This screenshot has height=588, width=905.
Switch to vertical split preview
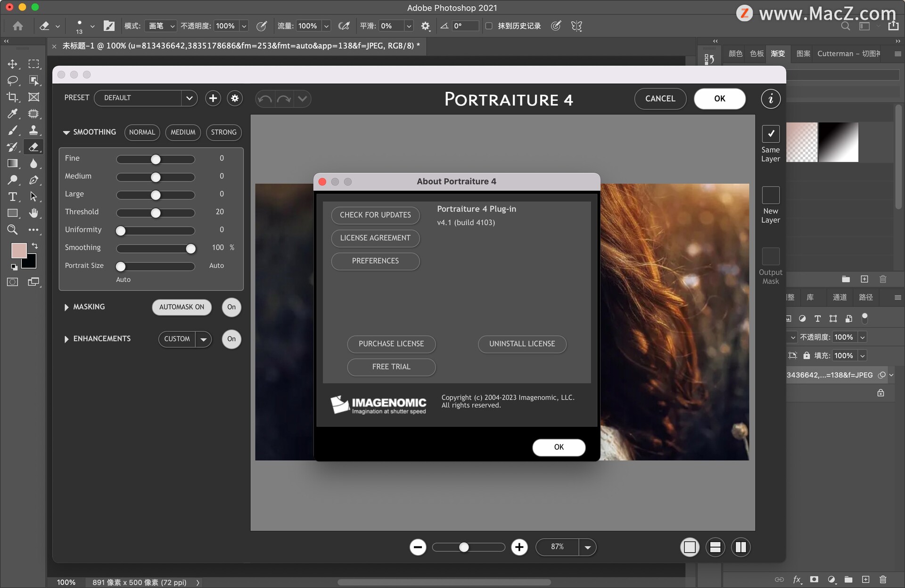741,547
